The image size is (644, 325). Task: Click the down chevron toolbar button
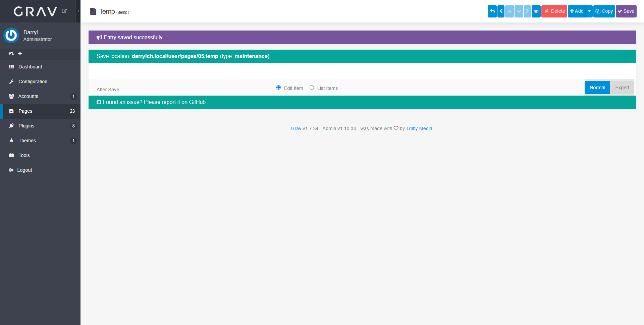click(x=519, y=11)
